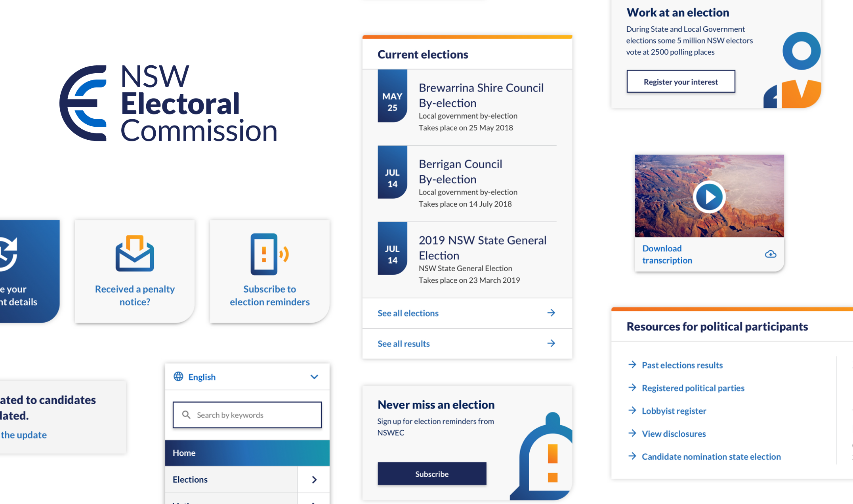Click 'Takes place on 23 March 2019' text
This screenshot has width=853, height=504.
coord(469,280)
